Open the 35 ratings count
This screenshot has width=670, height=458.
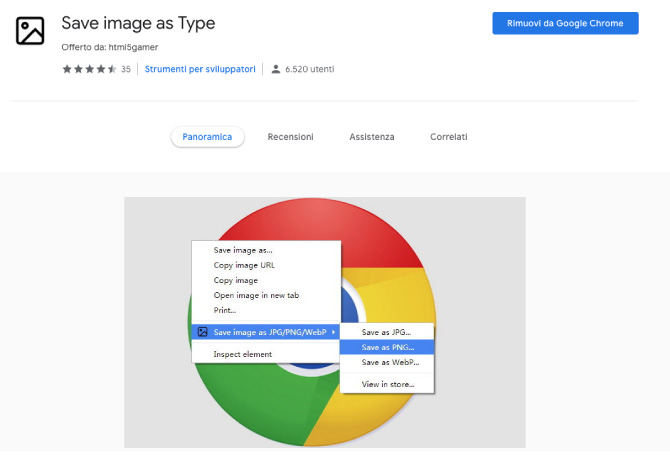[x=126, y=69]
